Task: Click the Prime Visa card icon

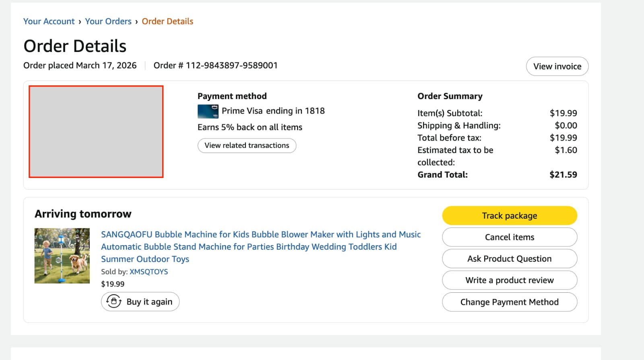Action: (x=208, y=112)
